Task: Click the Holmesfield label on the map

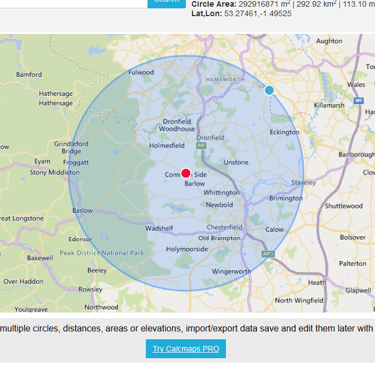Action: [167, 145]
